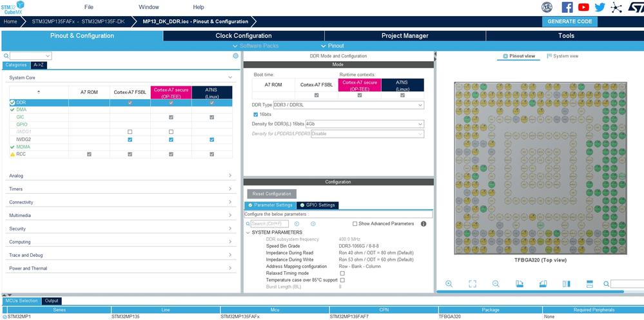Click the System view icon
Screen dimensions: 644x320
pos(549,56)
